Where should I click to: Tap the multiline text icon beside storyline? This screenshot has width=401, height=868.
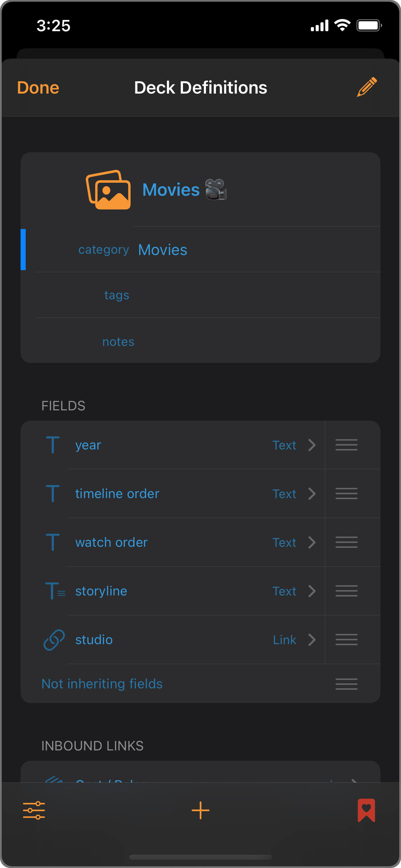(55, 591)
